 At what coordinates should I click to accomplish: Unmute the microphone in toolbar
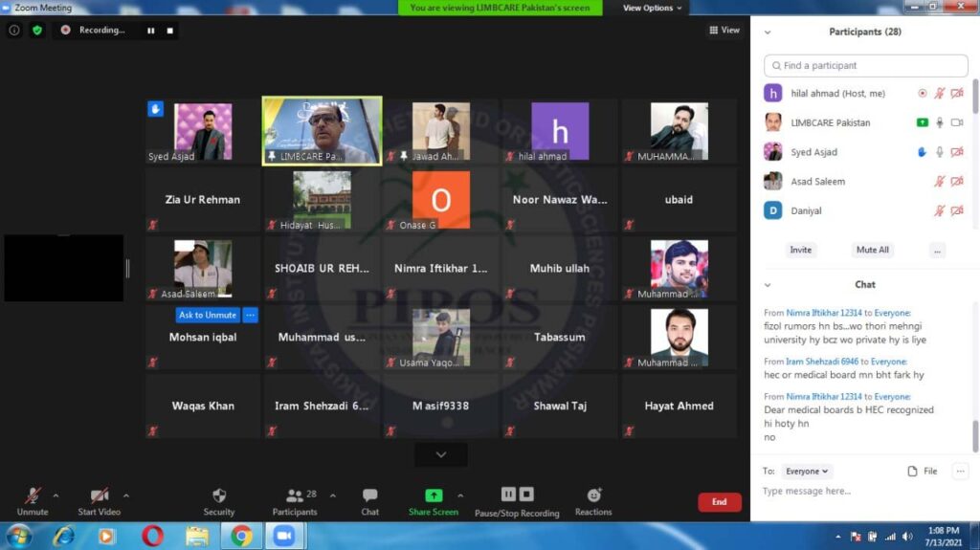point(33,495)
